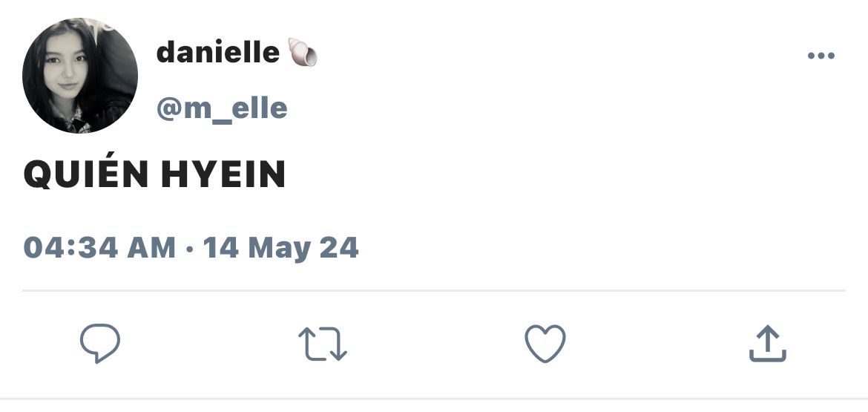Click the divider line above action icons
This screenshot has width=868, height=412.
(x=434, y=290)
